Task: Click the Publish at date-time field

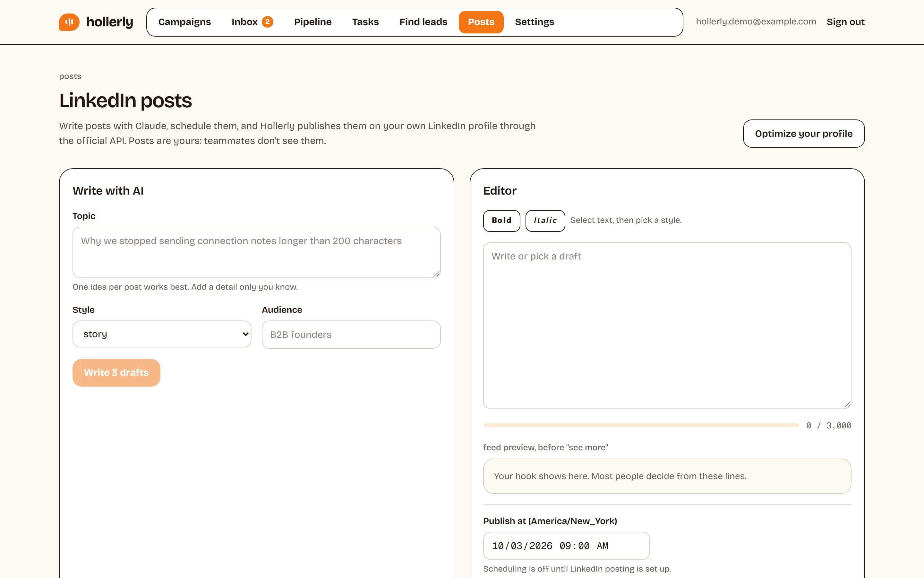Action: tap(566, 546)
